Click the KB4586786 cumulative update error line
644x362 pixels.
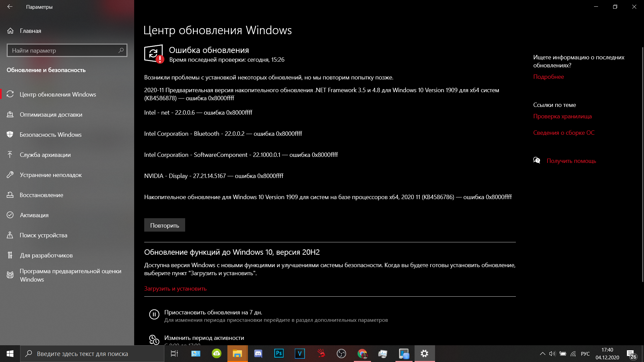[x=328, y=197]
